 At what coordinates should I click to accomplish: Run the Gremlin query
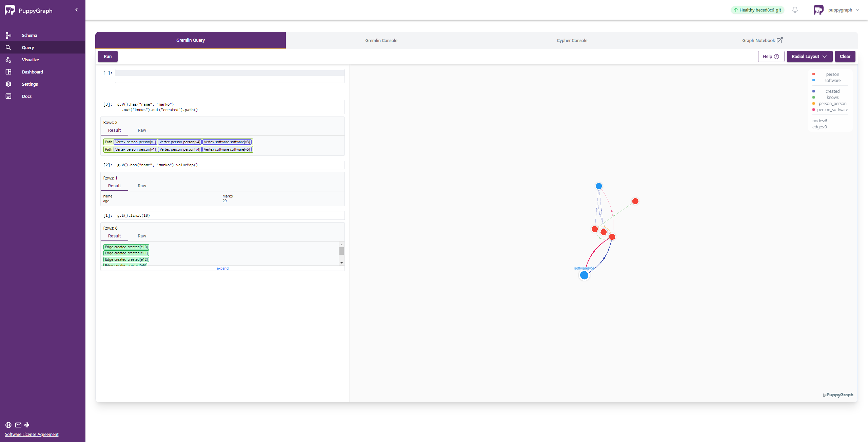click(x=108, y=56)
